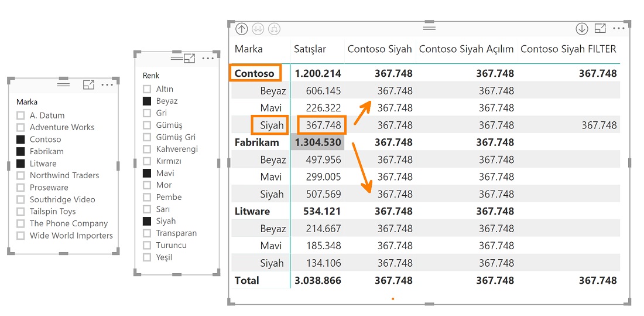Sort by Contoso Siyah FILTER column header
644x316 pixels.
568,49
